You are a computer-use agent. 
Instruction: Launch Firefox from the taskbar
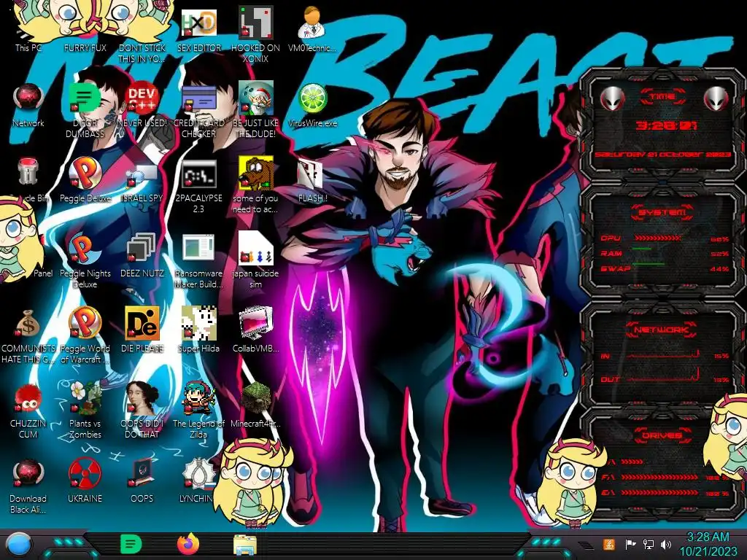pyautogui.click(x=188, y=544)
